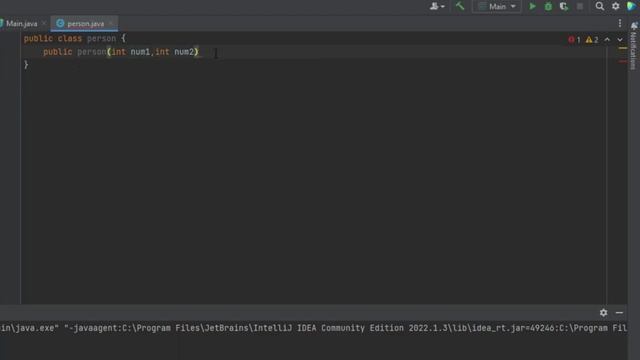The height and width of the screenshot is (360, 640).
Task: Open the user account menu icon
Action: tap(437, 7)
